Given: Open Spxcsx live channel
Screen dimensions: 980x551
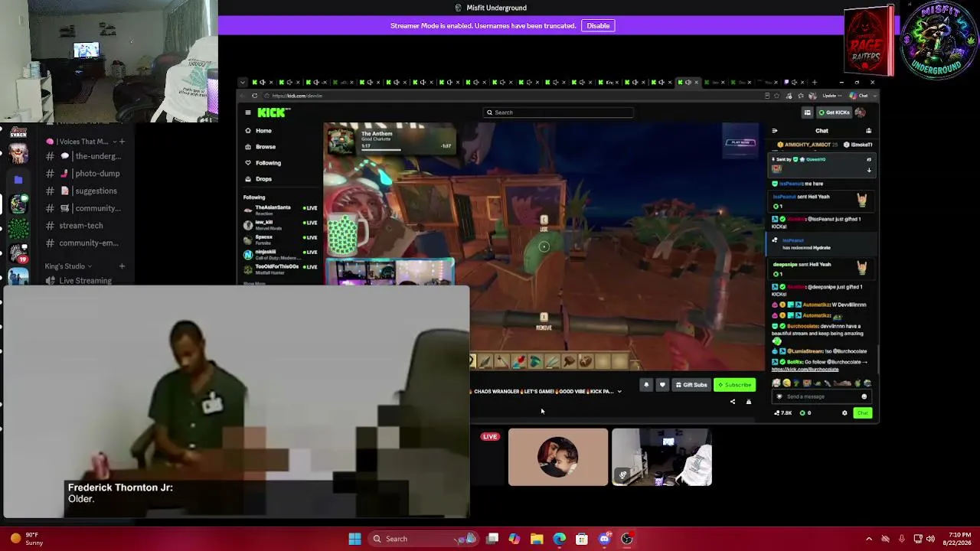Looking at the screenshot, I should [x=280, y=239].
